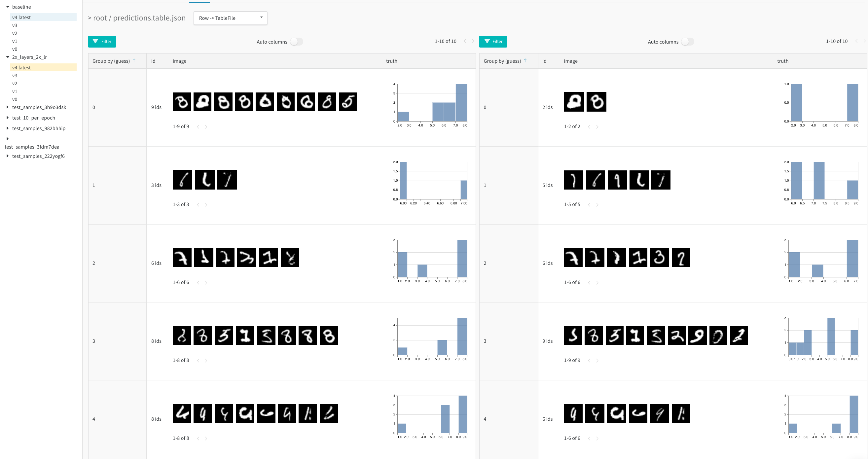The height and width of the screenshot is (459, 868).
Task: Click the first digit image thumbnail in group 0
Action: coord(182,101)
